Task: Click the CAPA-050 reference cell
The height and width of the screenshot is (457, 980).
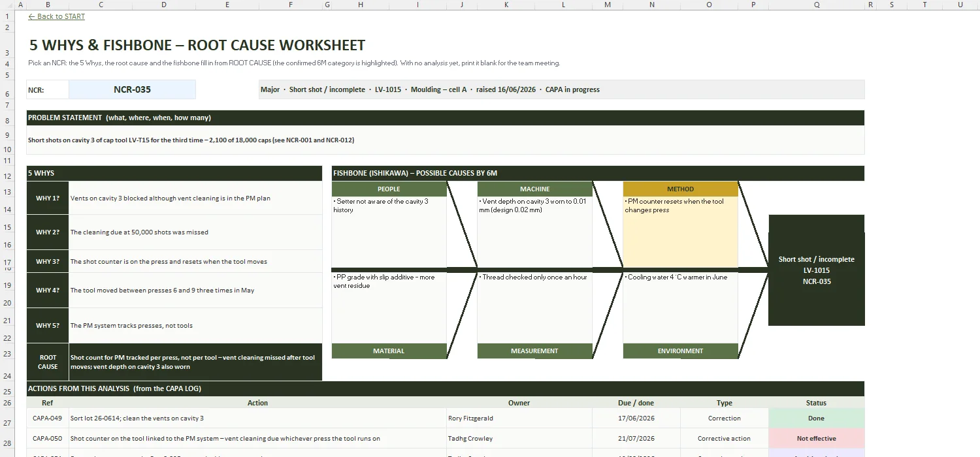Action: click(x=48, y=439)
